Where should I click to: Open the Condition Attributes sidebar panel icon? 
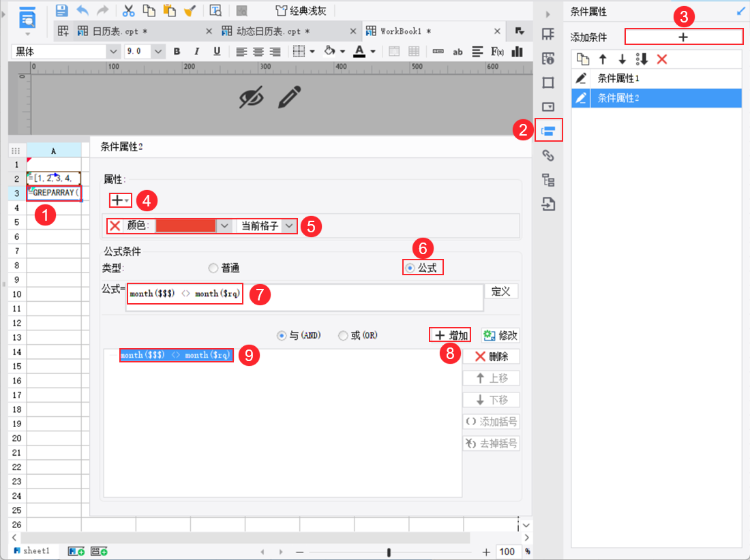[549, 130]
